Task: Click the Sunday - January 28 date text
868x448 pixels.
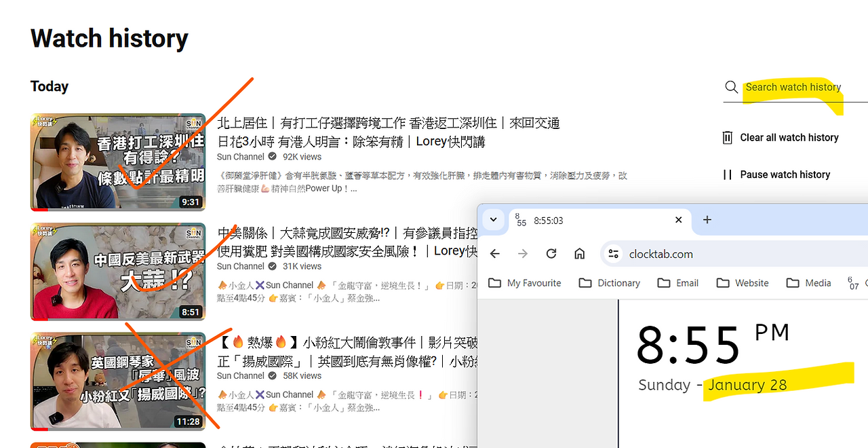Action: [713, 385]
